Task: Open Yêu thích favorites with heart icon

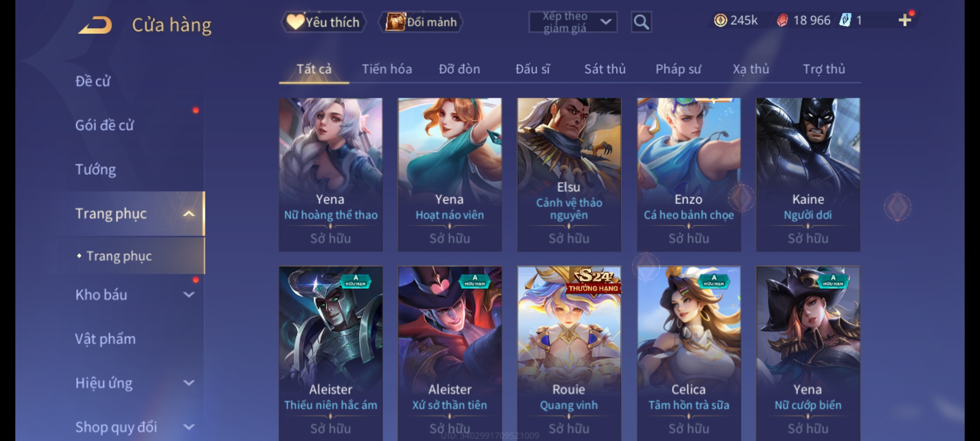Action: coord(324,22)
